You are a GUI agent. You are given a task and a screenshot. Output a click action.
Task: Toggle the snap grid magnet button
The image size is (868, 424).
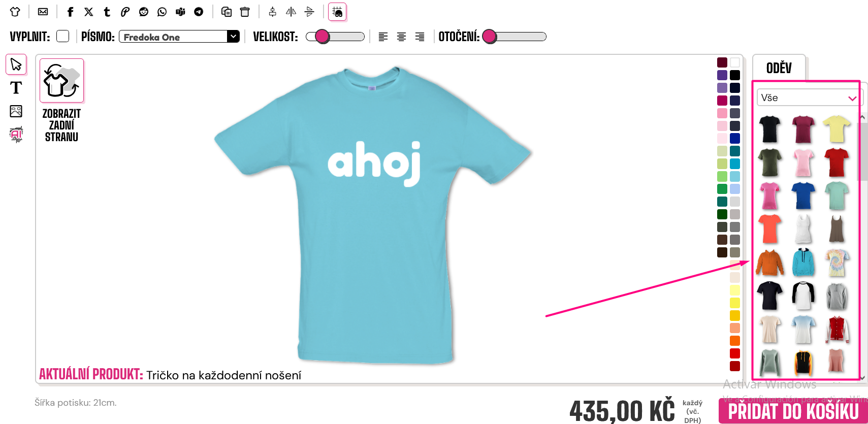point(337,12)
